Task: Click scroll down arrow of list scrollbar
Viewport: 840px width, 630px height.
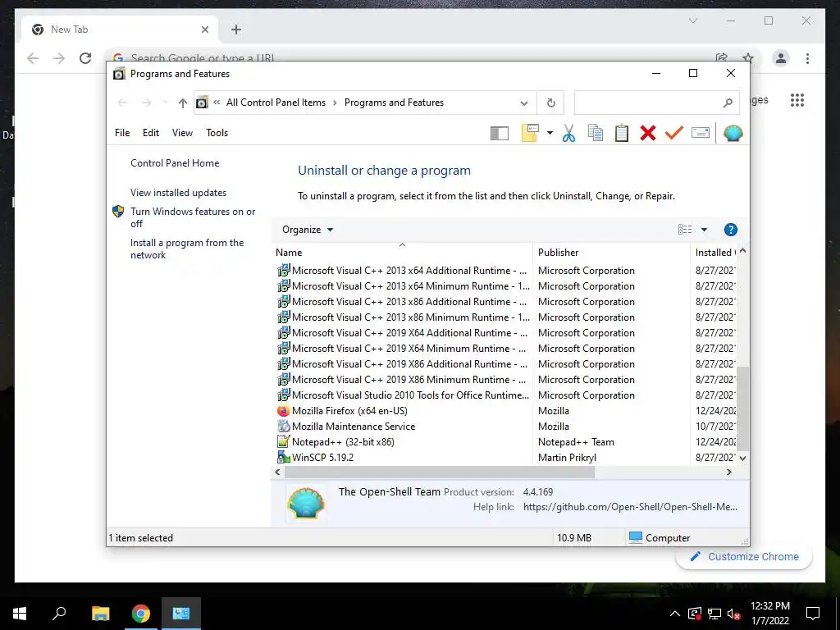Action: pyautogui.click(x=742, y=458)
